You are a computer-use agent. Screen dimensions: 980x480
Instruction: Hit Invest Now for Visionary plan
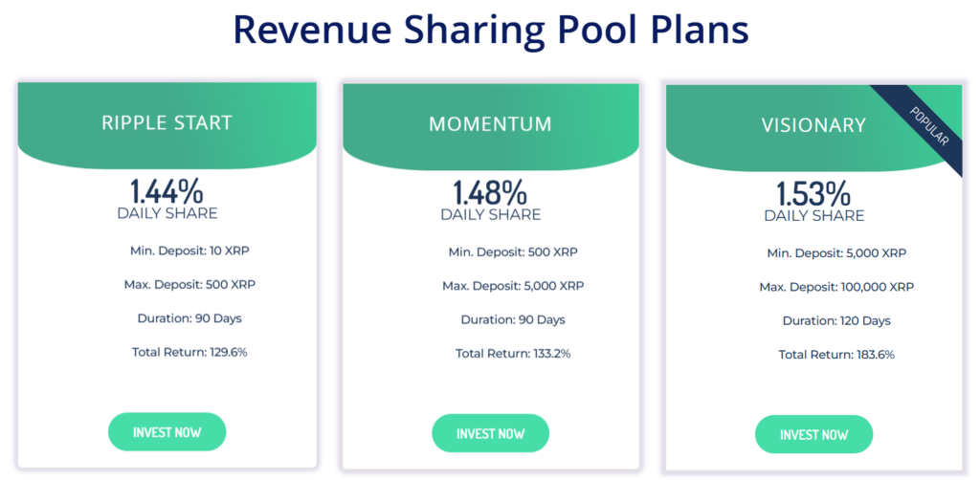(813, 434)
